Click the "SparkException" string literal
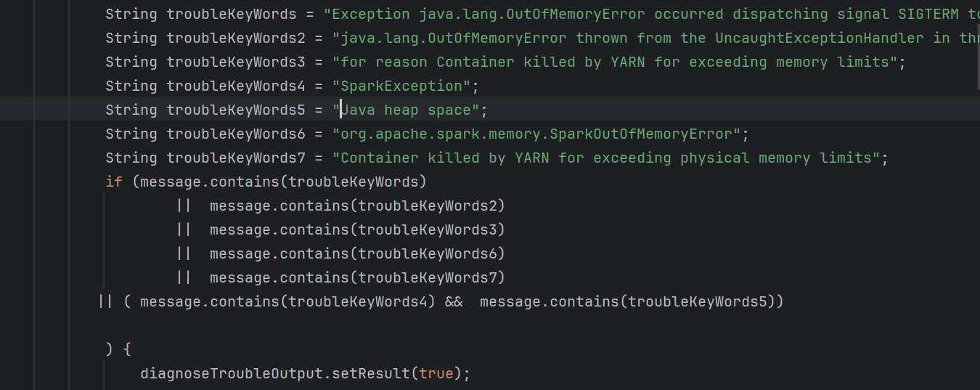 coord(402,86)
